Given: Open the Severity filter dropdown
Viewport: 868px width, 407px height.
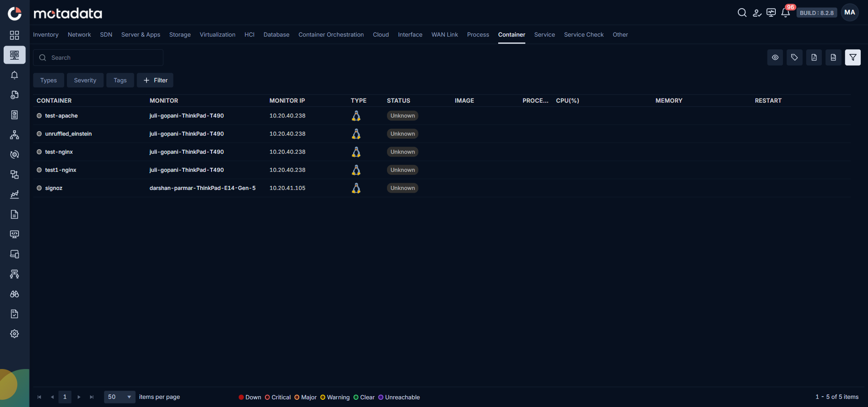Looking at the screenshot, I should [x=85, y=80].
